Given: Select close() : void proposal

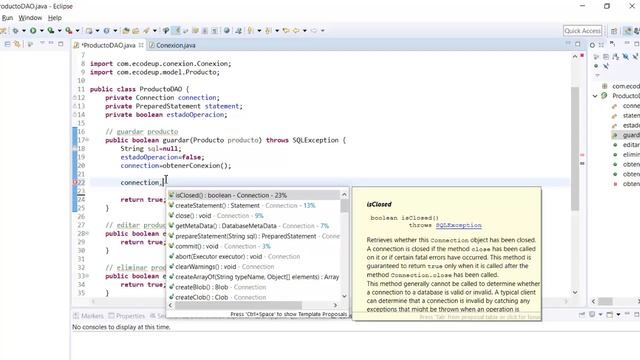Looking at the screenshot, I should coord(253,216).
